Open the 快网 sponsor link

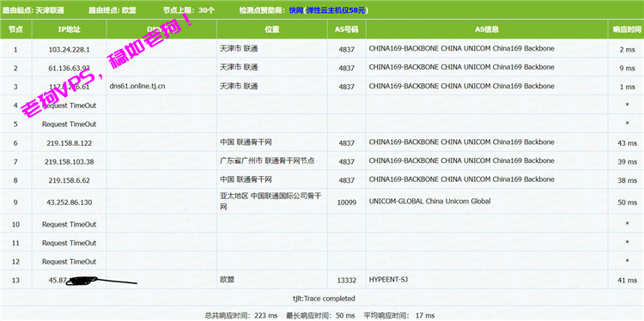(295, 10)
